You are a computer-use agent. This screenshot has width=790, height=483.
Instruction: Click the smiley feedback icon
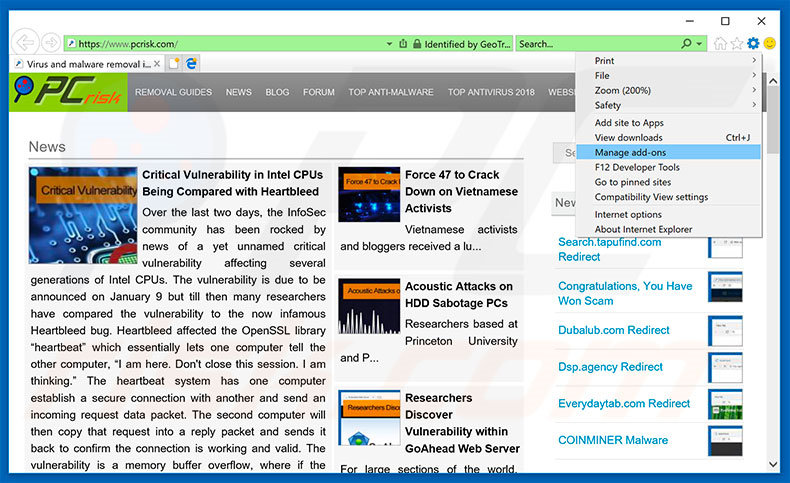click(770, 43)
